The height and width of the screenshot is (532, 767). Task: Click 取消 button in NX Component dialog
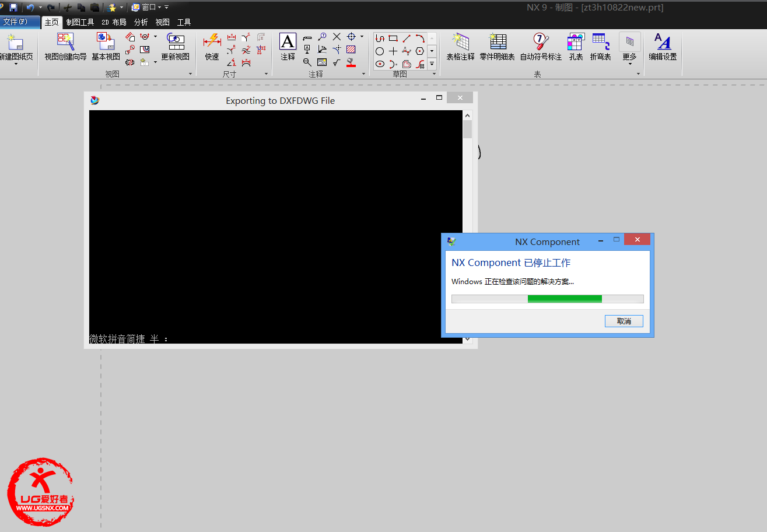point(624,321)
